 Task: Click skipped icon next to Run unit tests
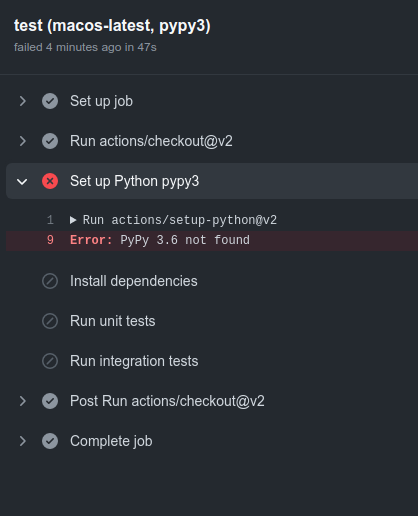[x=50, y=321]
